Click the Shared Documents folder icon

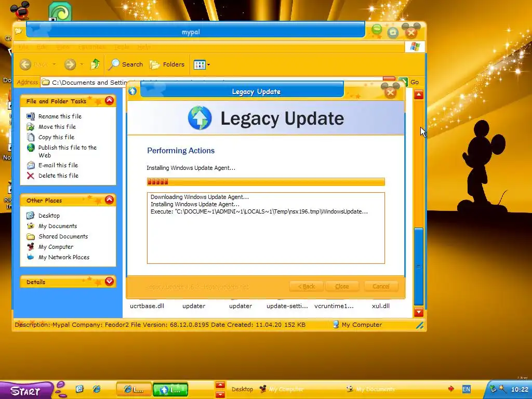point(31,236)
